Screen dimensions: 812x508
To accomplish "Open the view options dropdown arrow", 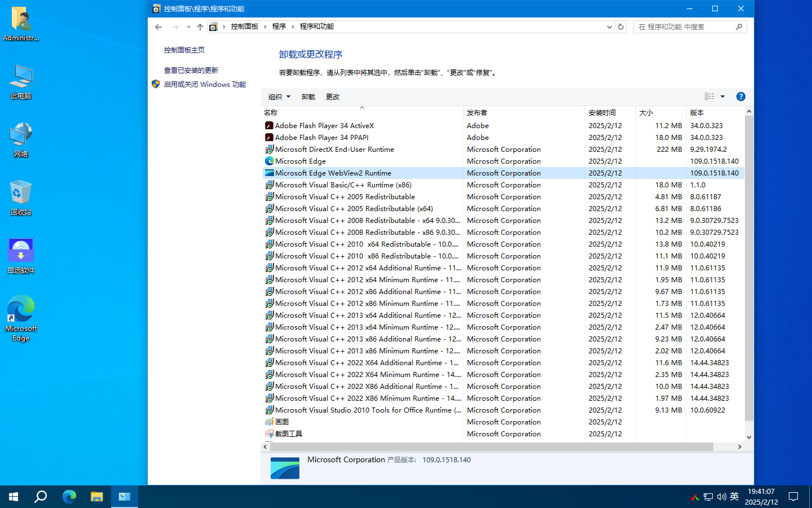I will pos(722,97).
